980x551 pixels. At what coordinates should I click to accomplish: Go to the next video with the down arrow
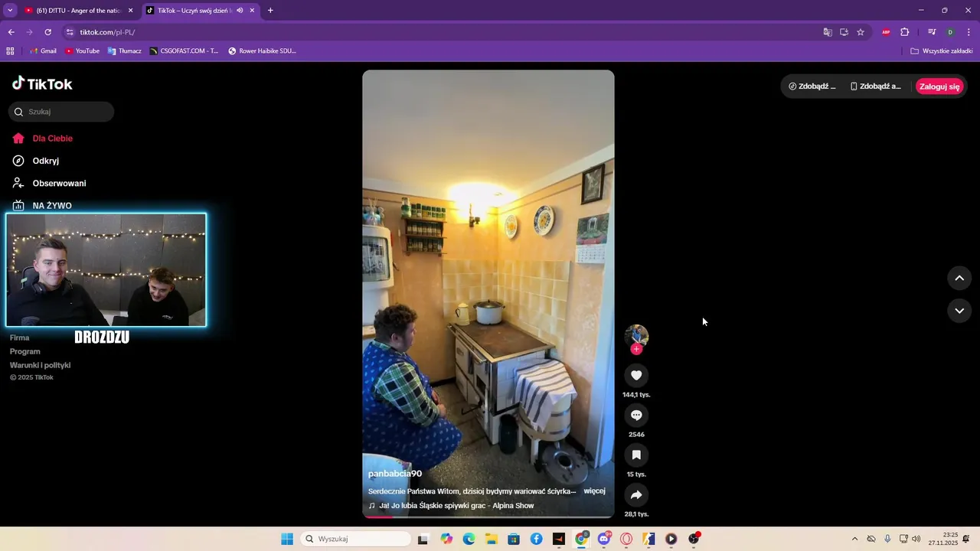pyautogui.click(x=959, y=310)
